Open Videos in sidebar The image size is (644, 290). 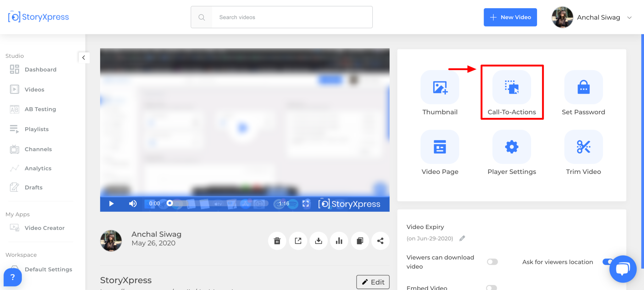[x=27, y=90]
